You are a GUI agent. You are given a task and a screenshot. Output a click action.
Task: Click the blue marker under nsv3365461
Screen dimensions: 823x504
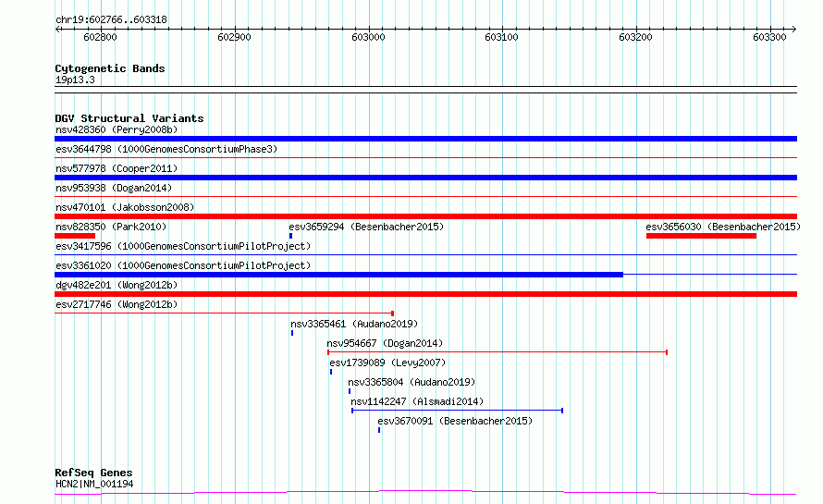point(292,333)
